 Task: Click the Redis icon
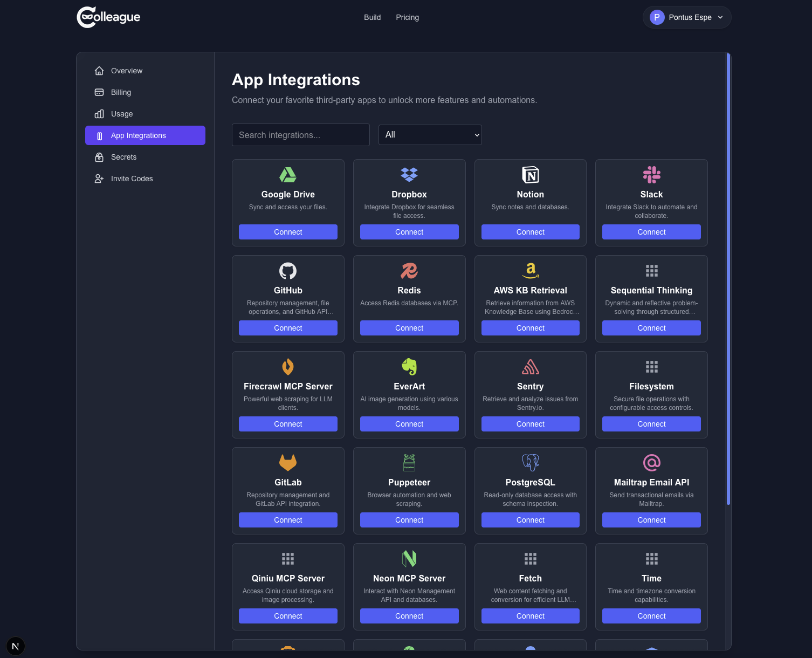point(409,271)
